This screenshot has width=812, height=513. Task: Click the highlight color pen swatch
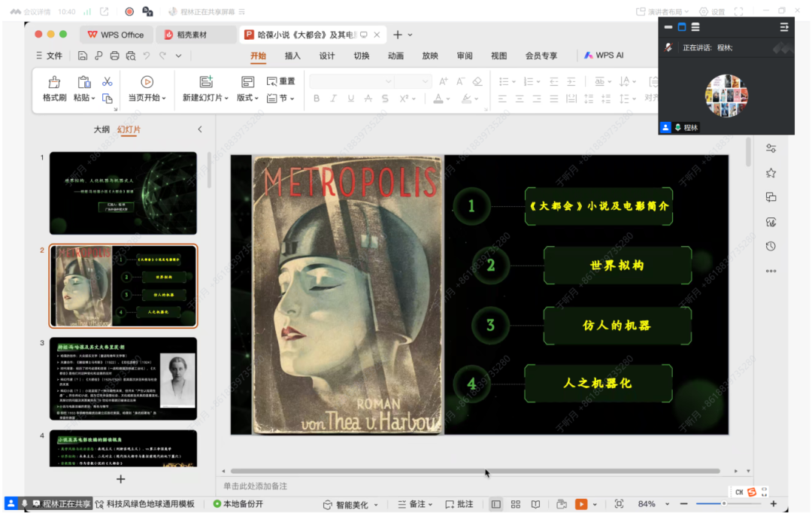click(x=467, y=99)
